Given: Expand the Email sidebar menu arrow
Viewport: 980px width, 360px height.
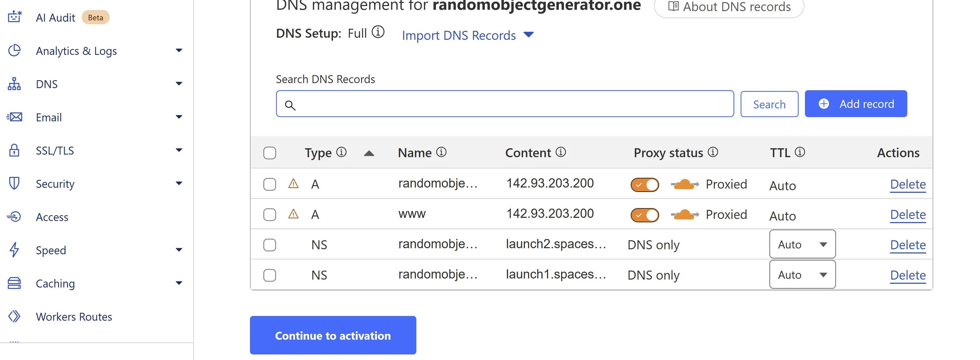Looking at the screenshot, I should click(179, 117).
